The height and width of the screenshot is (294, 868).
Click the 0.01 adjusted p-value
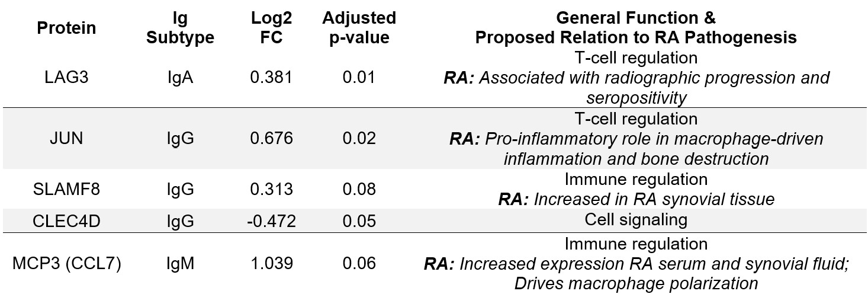359,78
